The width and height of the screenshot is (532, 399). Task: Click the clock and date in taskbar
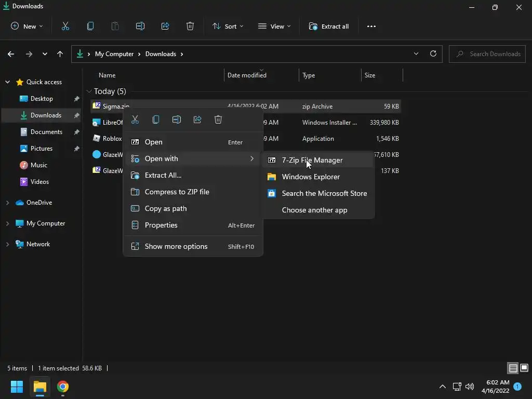coord(495,387)
